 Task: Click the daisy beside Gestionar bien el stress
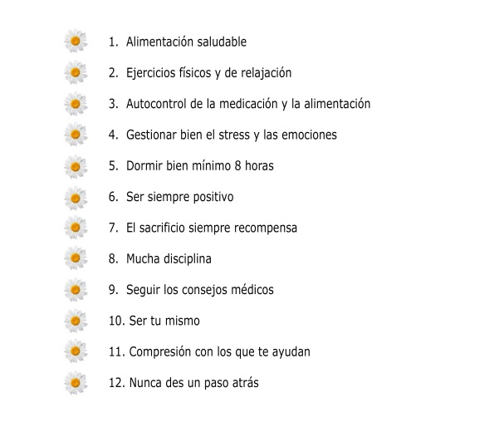click(76, 135)
